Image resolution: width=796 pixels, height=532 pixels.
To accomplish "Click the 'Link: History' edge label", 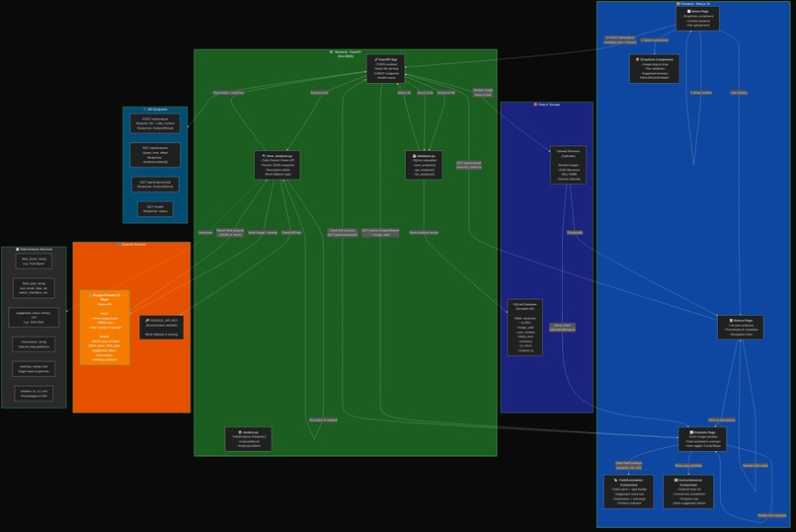I will click(x=739, y=93).
